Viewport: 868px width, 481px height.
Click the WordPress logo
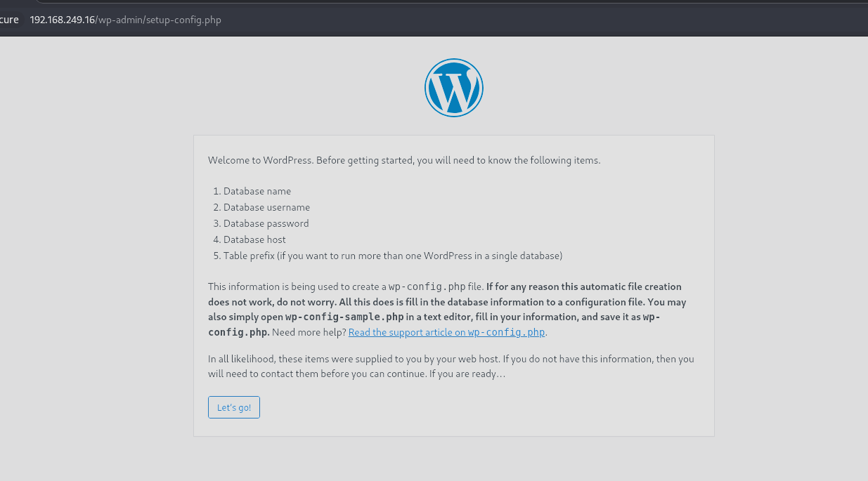coord(454,88)
